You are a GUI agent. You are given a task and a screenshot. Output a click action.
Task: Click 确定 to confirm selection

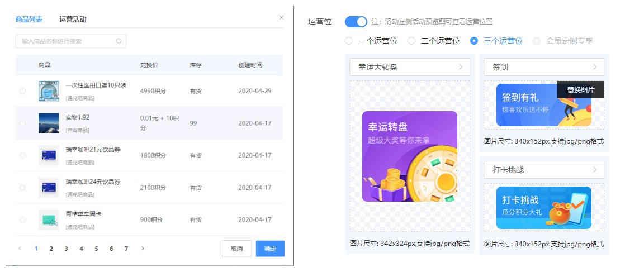click(270, 249)
